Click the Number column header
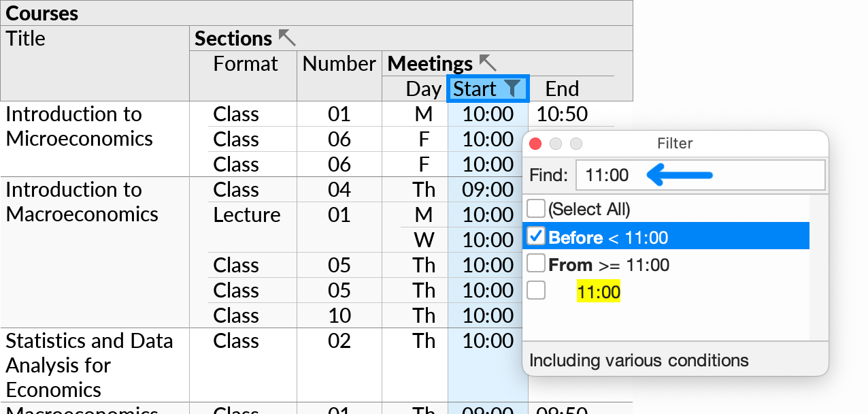This screenshot has height=414, width=868. pyautogui.click(x=339, y=63)
